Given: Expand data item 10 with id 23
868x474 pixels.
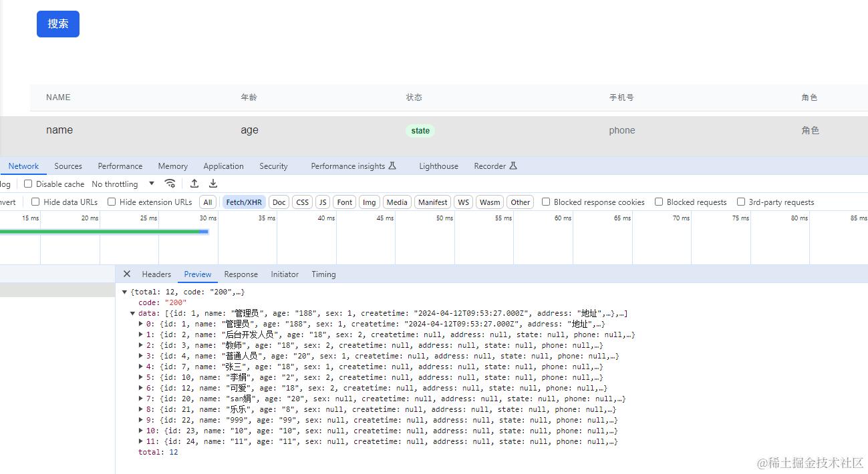Looking at the screenshot, I should 141,431.
